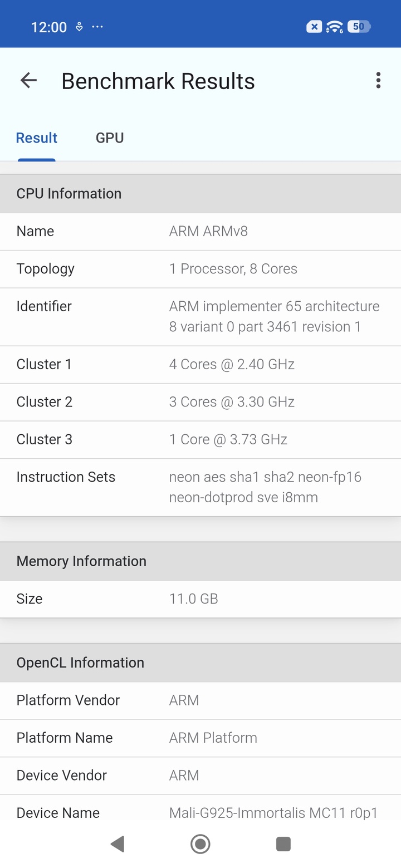Select the Instruction Sets row
This screenshot has height=868, width=401.
pos(200,487)
